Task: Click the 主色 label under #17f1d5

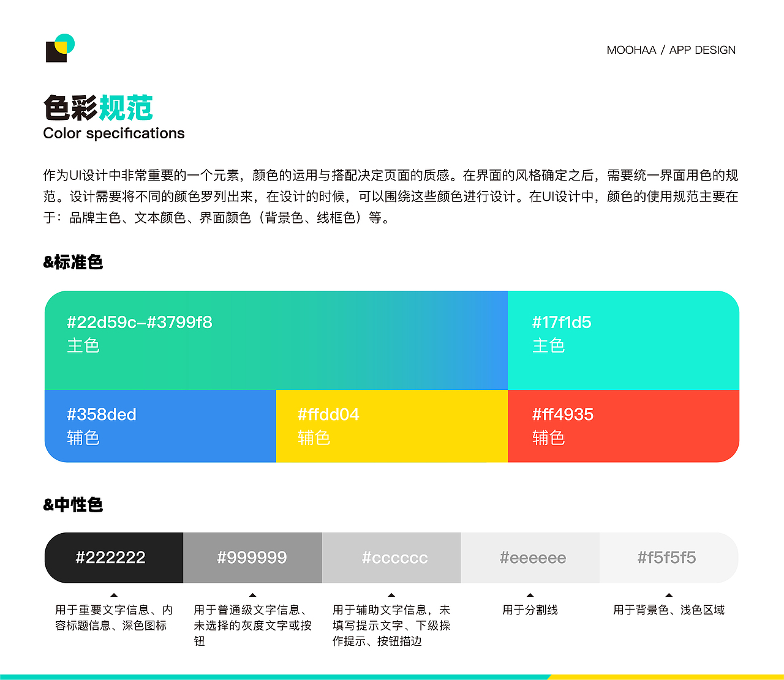Action: [548, 346]
